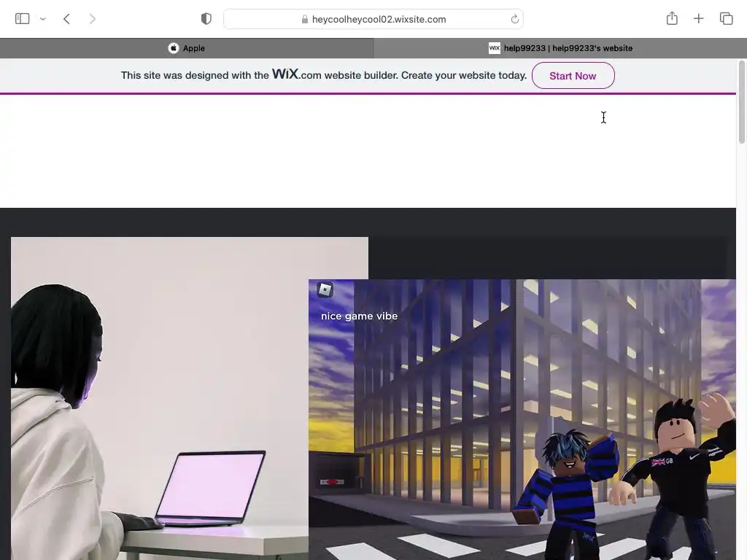Switch to the Apple tab

(x=187, y=48)
